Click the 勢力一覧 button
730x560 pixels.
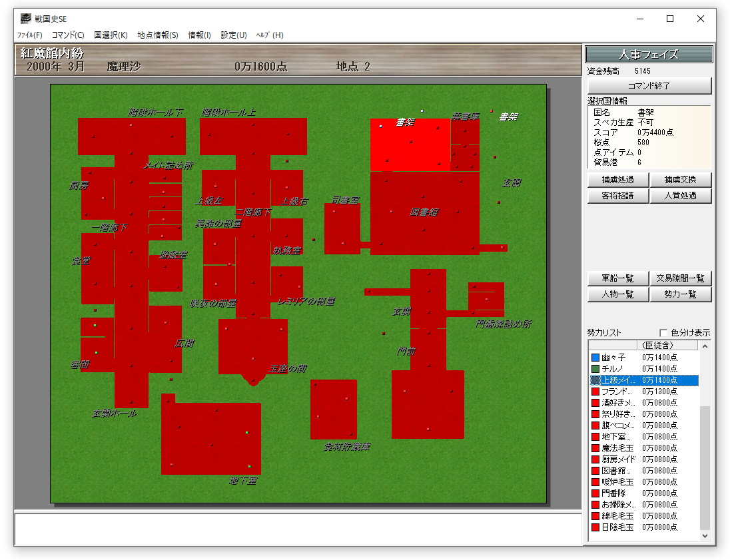tap(680, 294)
